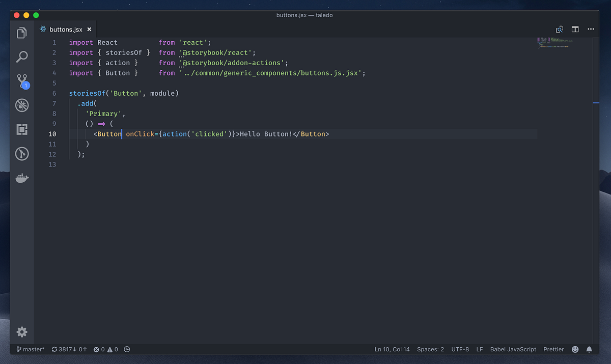Checkout a branch via master* indicator
This screenshot has height=364, width=611.
[30, 349]
